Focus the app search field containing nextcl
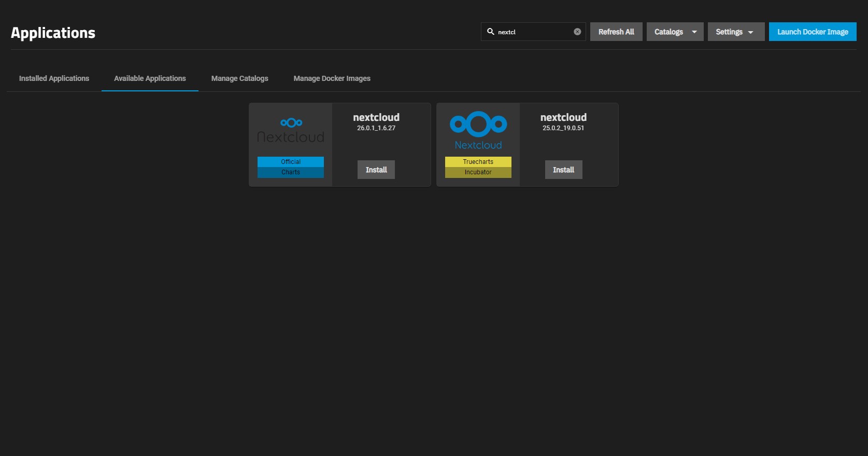This screenshot has width=868, height=456. [533, 32]
